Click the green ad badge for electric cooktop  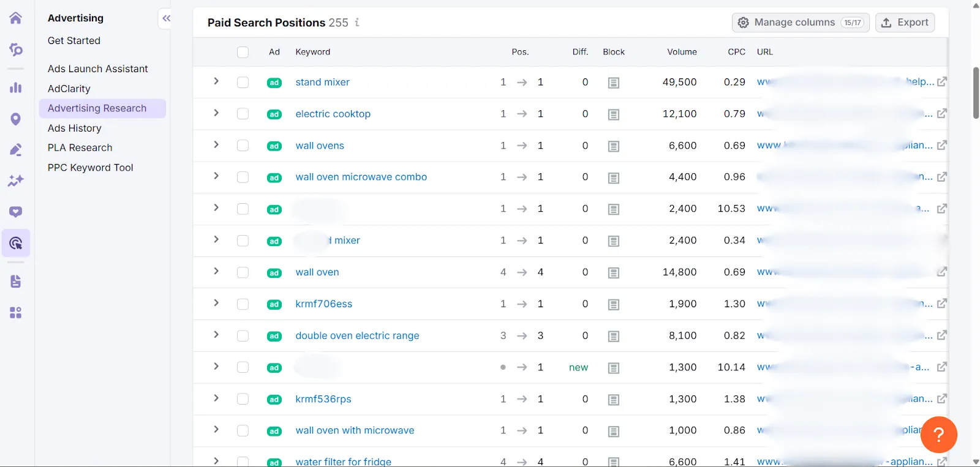click(x=274, y=114)
